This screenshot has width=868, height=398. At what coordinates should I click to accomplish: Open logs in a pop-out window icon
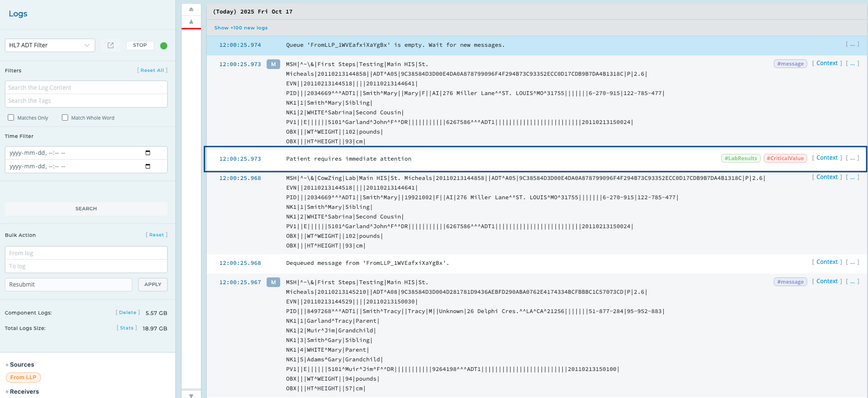111,45
